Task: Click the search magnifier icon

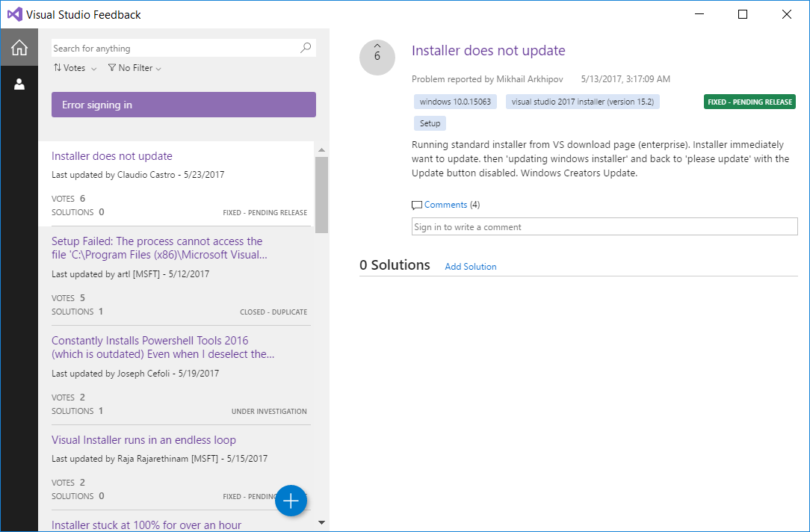Action: pos(306,48)
